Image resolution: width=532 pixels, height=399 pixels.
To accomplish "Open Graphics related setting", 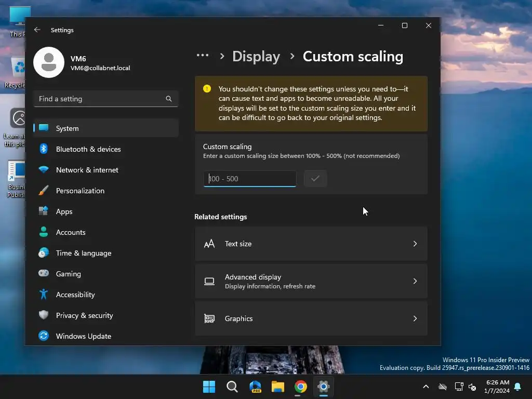I will 311,318.
